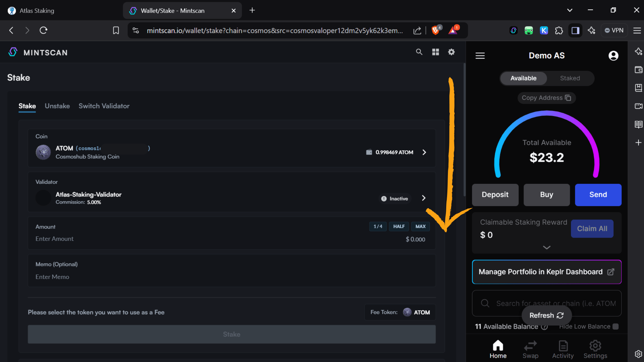
Task: Switch to the Staked balance view
Action: [570, 78]
